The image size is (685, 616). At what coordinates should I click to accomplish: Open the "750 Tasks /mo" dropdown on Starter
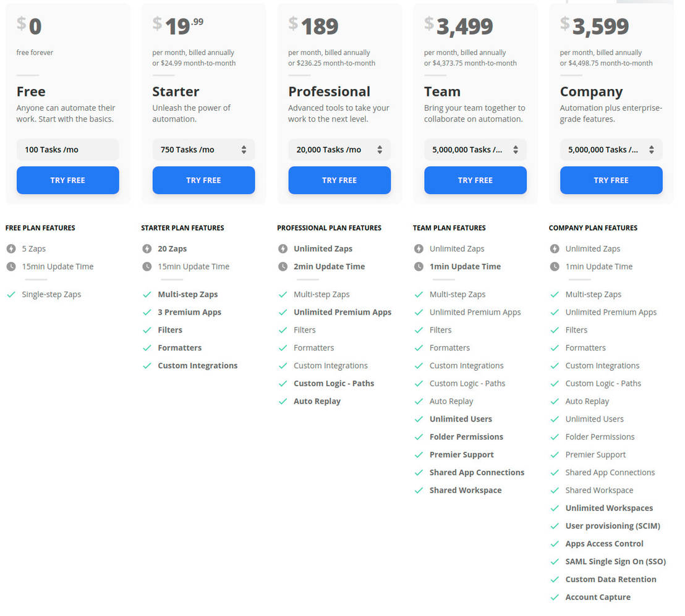pos(203,149)
